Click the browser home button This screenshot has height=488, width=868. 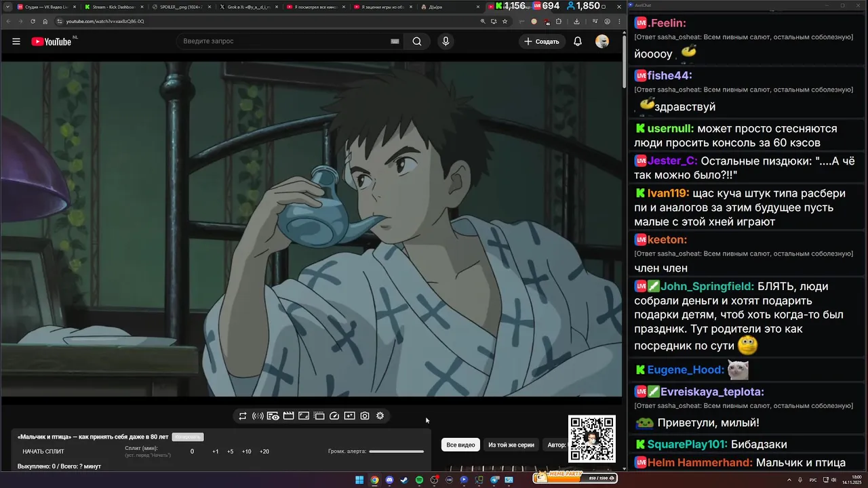click(45, 21)
